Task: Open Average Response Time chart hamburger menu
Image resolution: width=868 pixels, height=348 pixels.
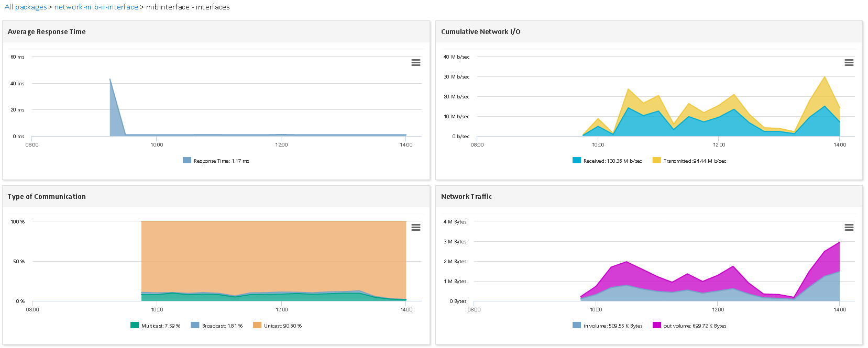Action: [416, 63]
